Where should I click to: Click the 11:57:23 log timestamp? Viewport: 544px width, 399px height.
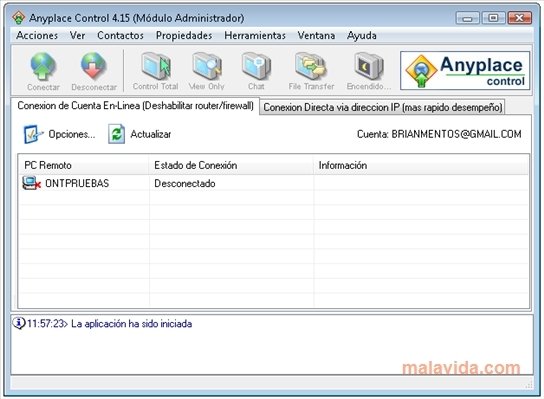point(46,323)
